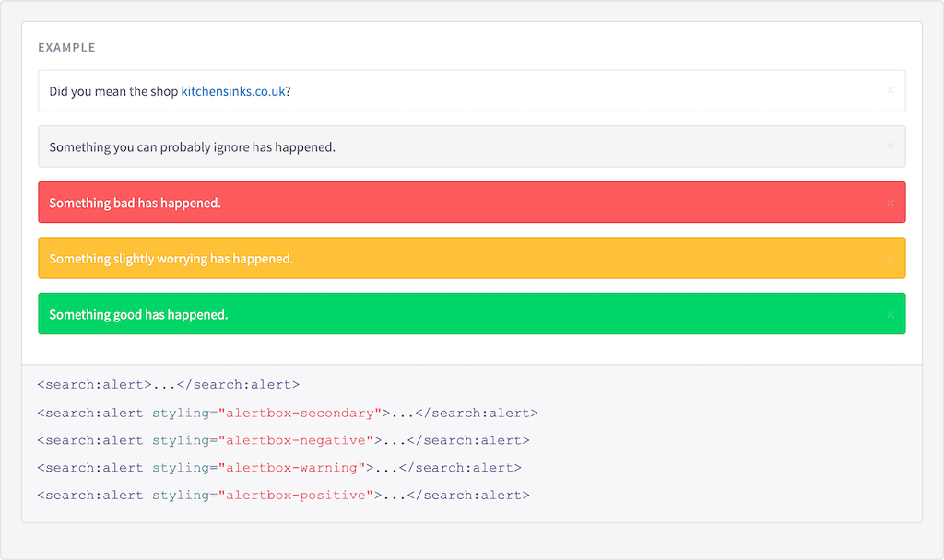The image size is (944, 560).
Task: Select the "alertbox-positive" value in code
Action: pyautogui.click(x=296, y=496)
